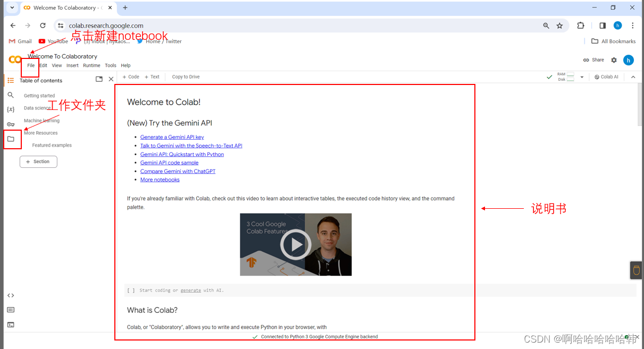Open Gmail bookmark
644x349 pixels.
click(20, 41)
